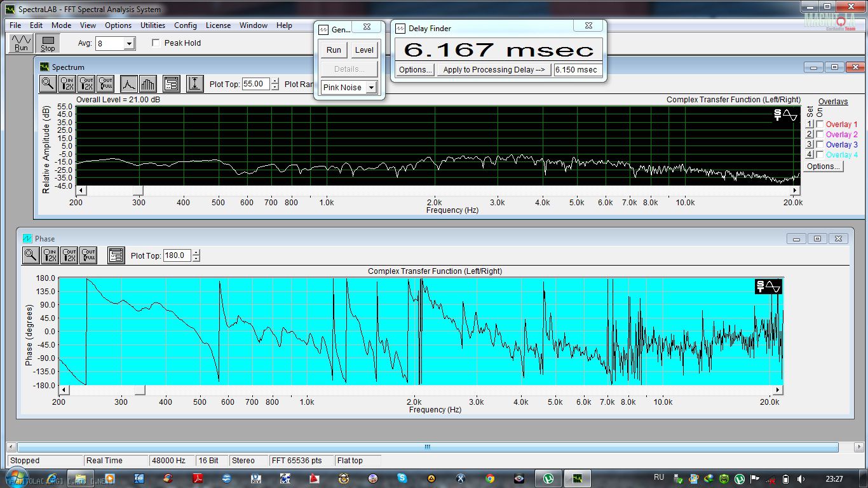Toggle the Peak Hold checkbox
Viewport: 868px width, 488px height.
point(156,43)
